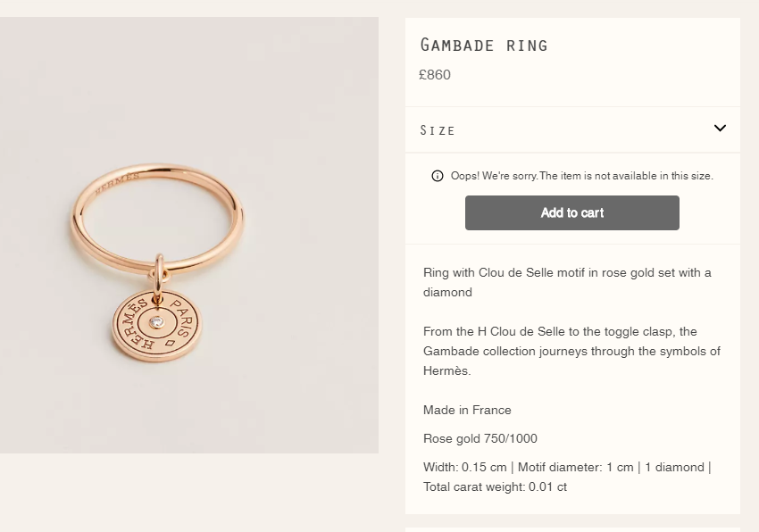Click the small diamond on the medallion
This screenshot has width=759, height=532.
coord(157,322)
